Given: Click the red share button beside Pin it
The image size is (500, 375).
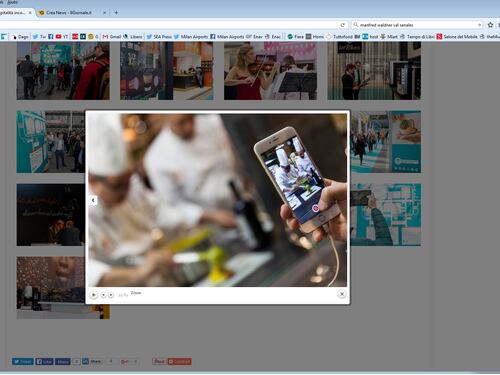Looking at the screenshot, I should pos(179,362).
